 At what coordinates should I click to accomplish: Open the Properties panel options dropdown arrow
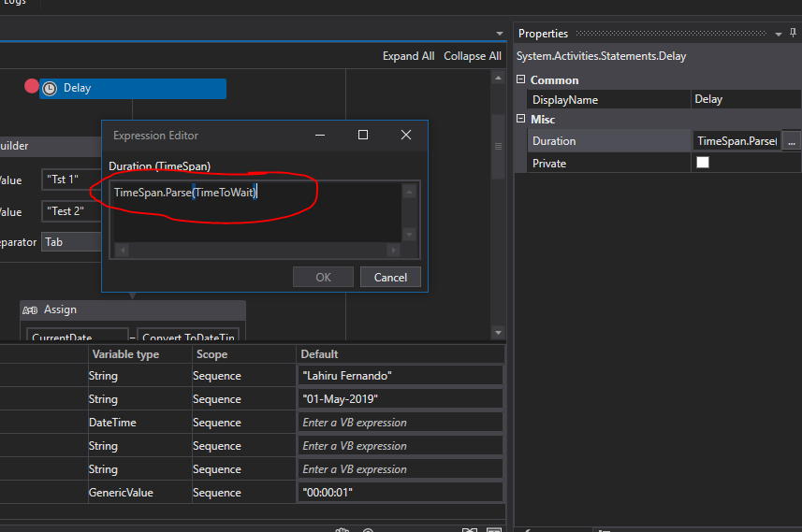coord(779,35)
